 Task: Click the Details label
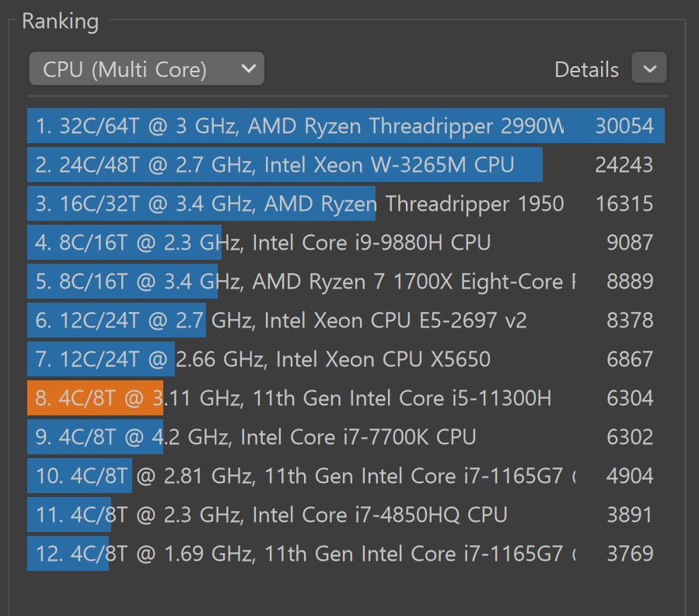587,69
